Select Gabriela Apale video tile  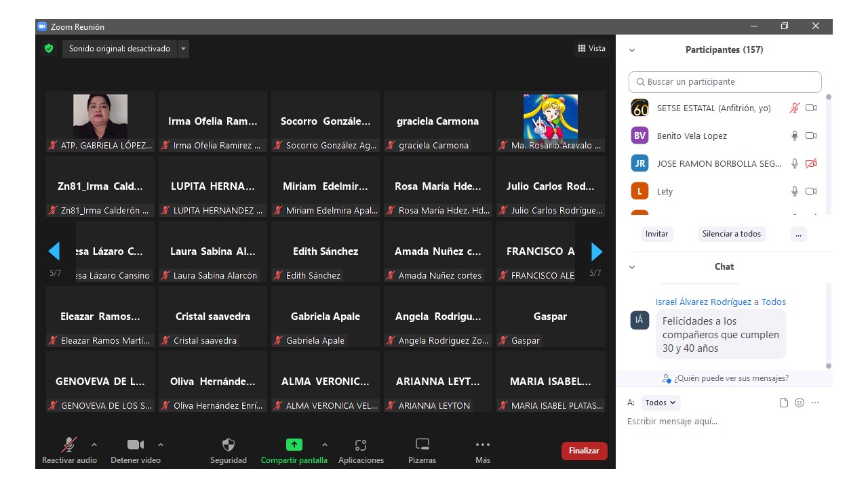pyautogui.click(x=325, y=317)
